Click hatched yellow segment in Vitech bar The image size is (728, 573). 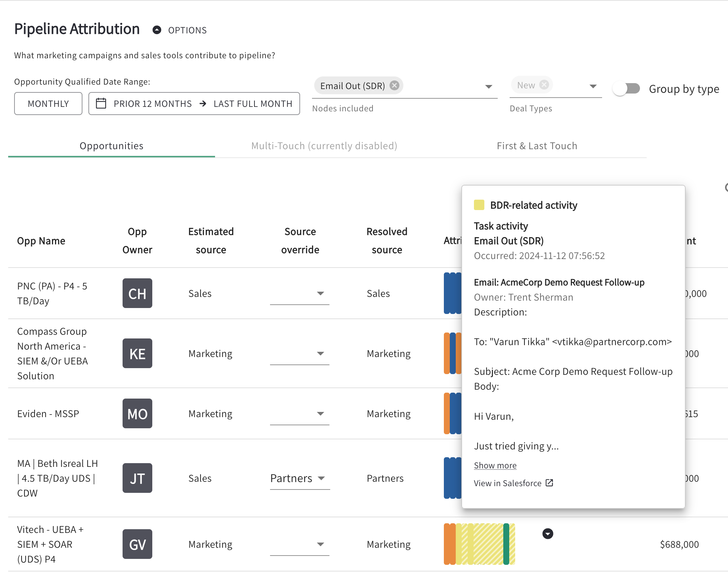tap(488, 544)
